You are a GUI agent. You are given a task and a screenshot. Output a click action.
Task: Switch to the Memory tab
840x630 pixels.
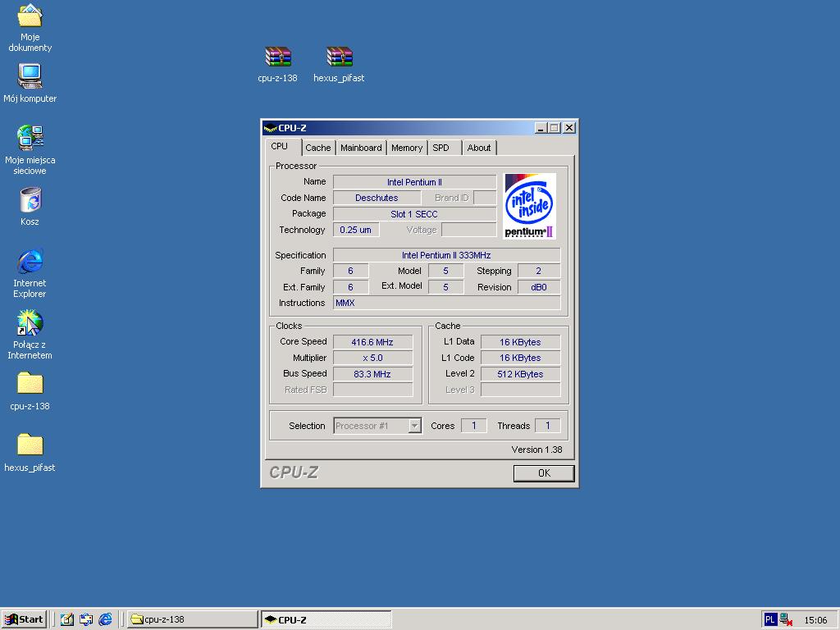point(407,148)
